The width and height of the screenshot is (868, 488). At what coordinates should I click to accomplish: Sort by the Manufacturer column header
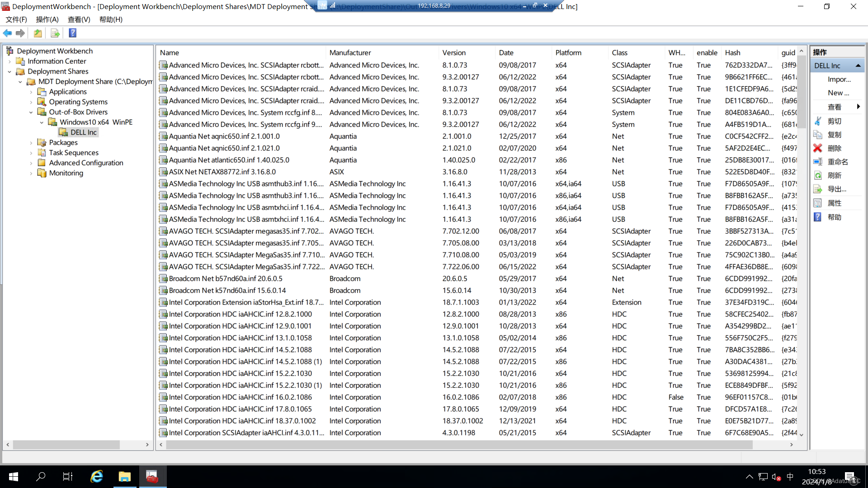[x=350, y=52]
